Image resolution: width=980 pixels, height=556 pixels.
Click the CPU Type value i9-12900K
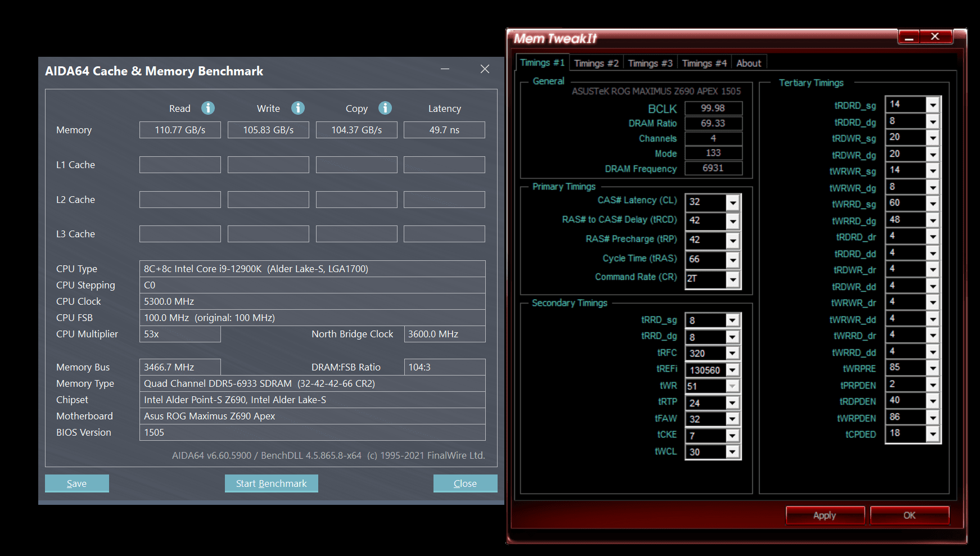coord(313,269)
